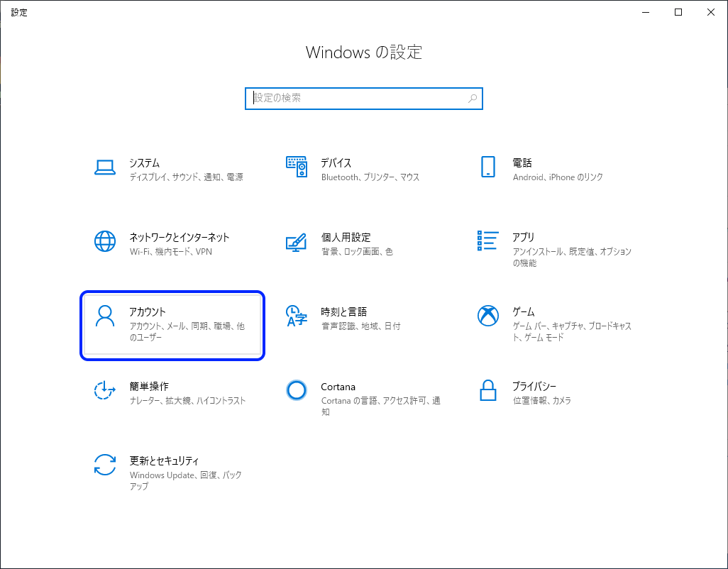Open the 電話 phone icon
This screenshot has height=569, width=728.
488,167
